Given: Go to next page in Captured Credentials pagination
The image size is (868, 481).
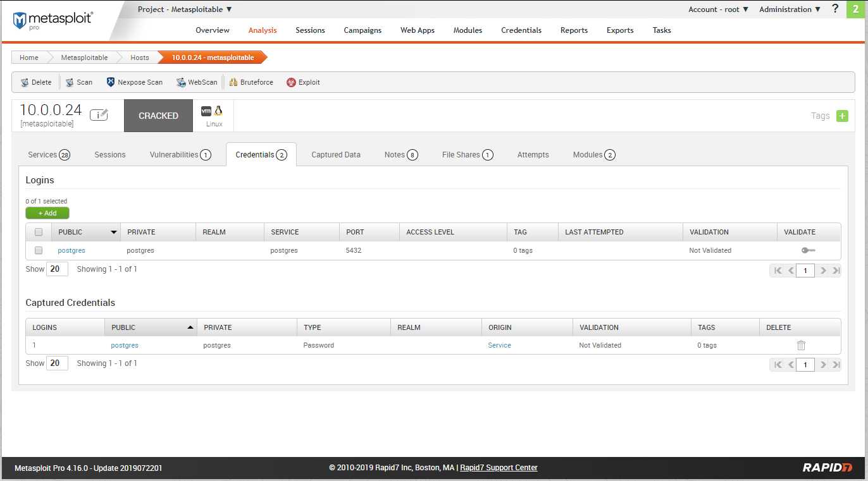Looking at the screenshot, I should click(x=823, y=365).
